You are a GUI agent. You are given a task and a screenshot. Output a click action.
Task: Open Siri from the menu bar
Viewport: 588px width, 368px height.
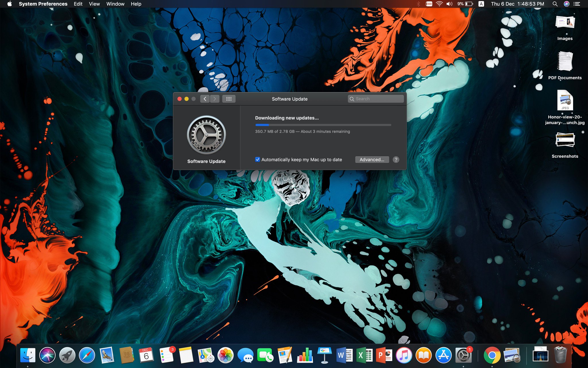[566, 4]
